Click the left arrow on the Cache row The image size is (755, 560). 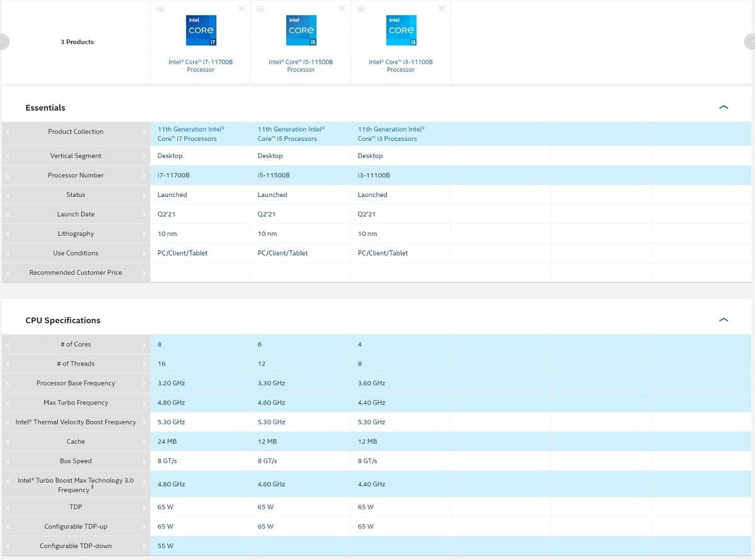(x=8, y=442)
